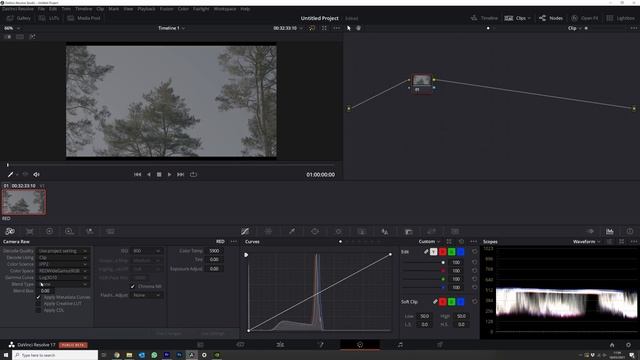Open the Lightbox view
This screenshot has height=360, width=640.
point(620,18)
